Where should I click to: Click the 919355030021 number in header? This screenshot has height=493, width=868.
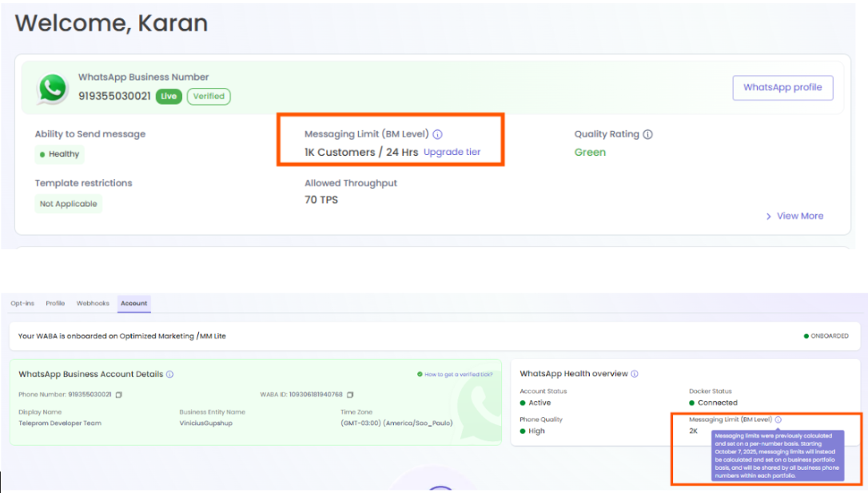coord(114,96)
